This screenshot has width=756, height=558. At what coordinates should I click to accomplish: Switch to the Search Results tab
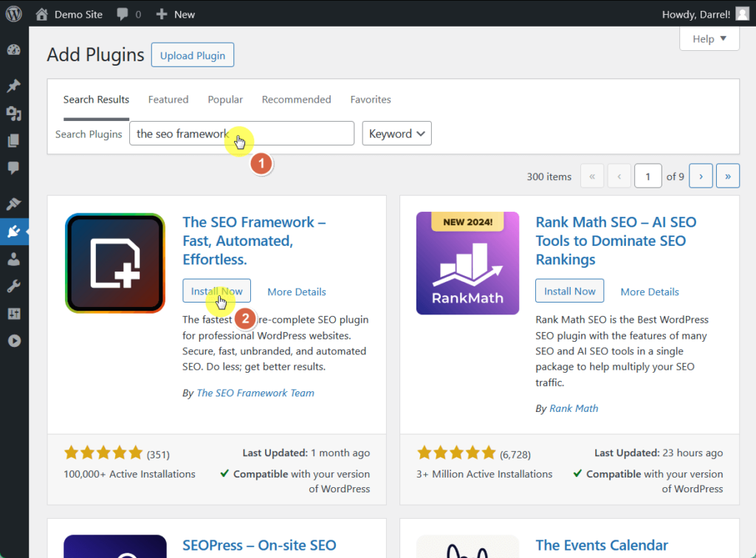[x=97, y=99]
